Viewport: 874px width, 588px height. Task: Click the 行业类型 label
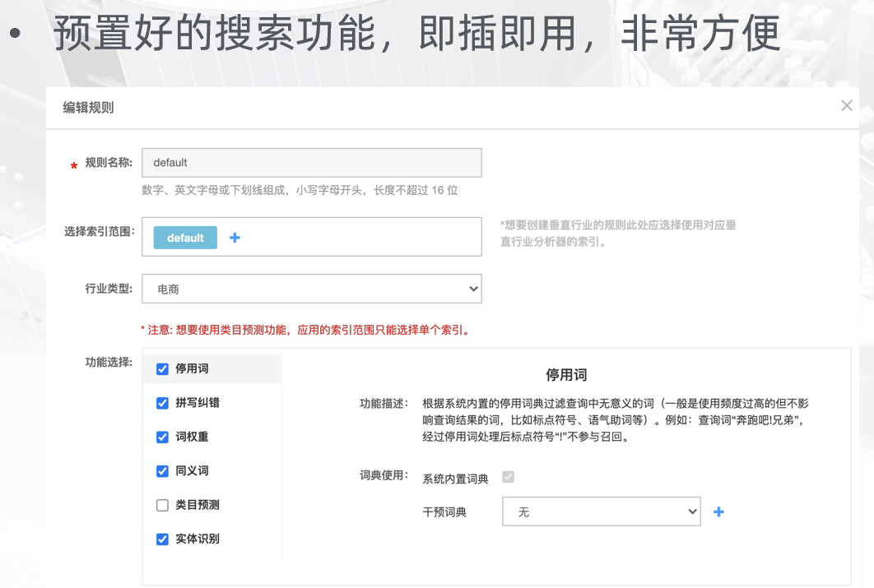(x=109, y=289)
